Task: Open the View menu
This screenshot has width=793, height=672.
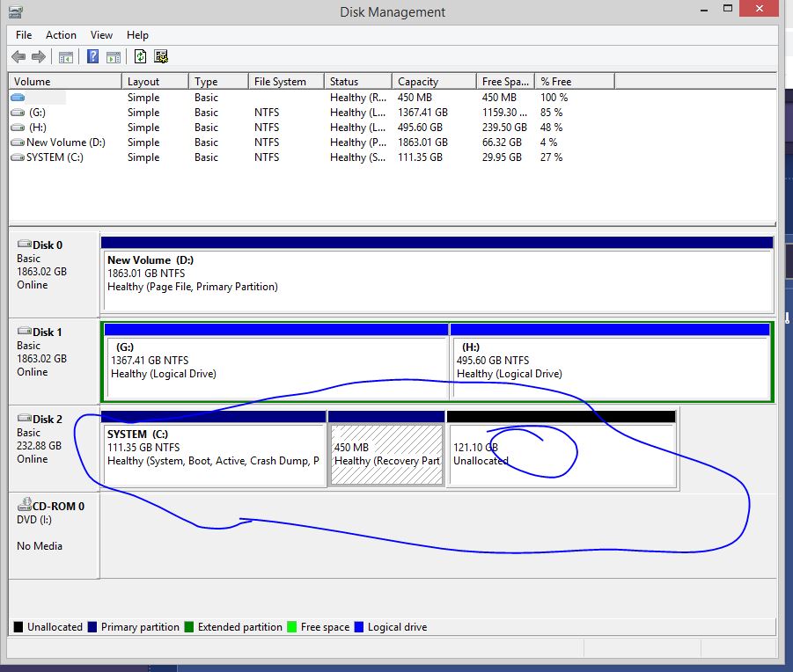Action: click(101, 35)
